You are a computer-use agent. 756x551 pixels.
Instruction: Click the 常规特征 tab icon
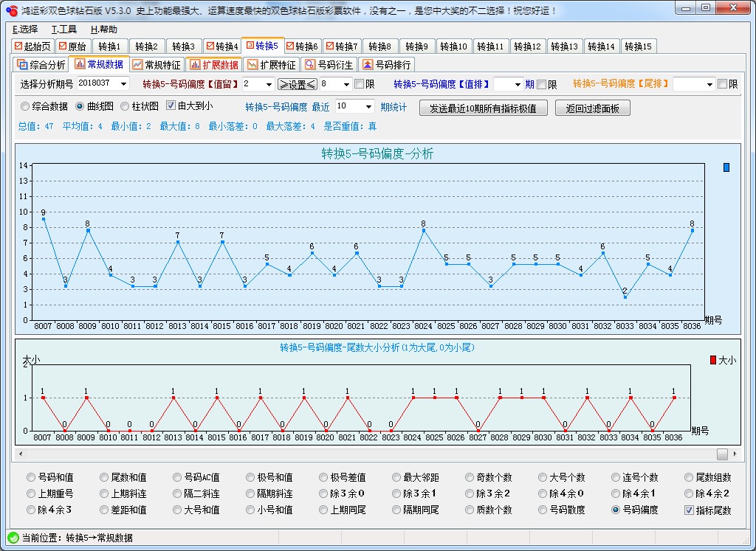tap(137, 65)
